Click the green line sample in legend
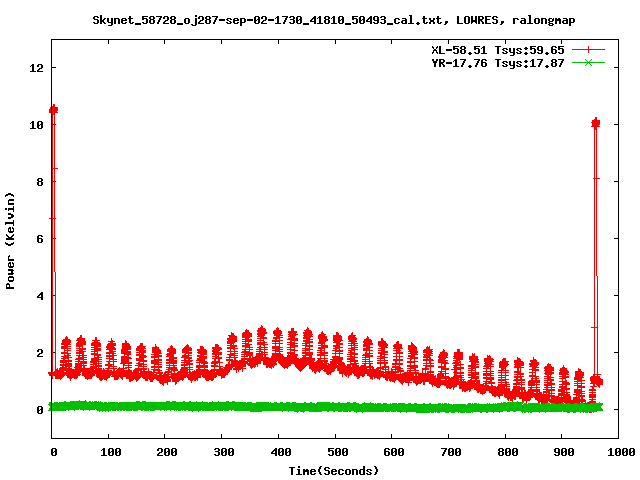640x480 pixels. tap(588, 63)
